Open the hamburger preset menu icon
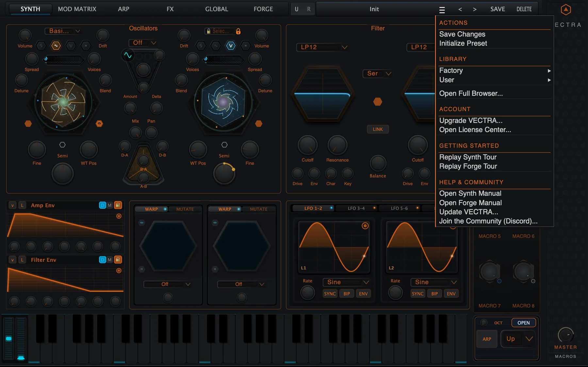The height and width of the screenshot is (367, 588). [442, 10]
